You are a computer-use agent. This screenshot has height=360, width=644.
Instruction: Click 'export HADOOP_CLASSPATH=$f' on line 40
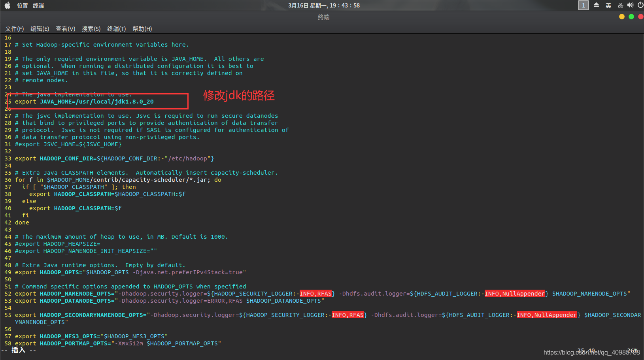[76, 208]
